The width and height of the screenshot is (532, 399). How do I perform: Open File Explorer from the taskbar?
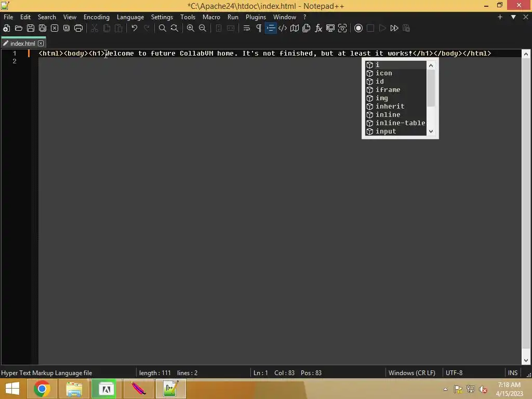74,389
